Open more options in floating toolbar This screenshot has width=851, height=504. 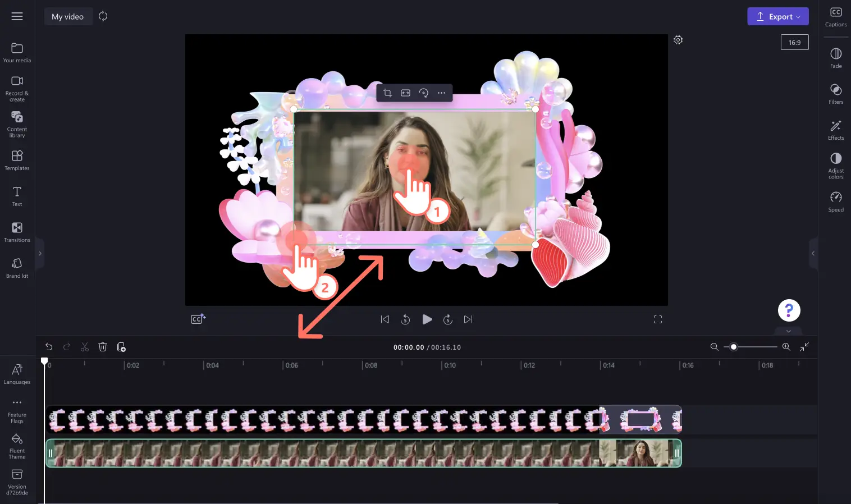click(441, 93)
